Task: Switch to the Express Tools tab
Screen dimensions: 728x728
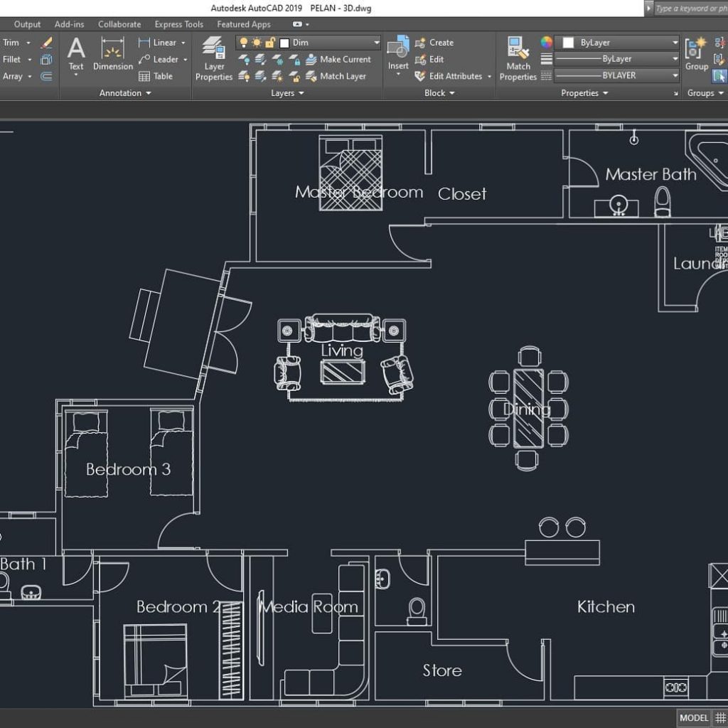Action: click(x=178, y=24)
